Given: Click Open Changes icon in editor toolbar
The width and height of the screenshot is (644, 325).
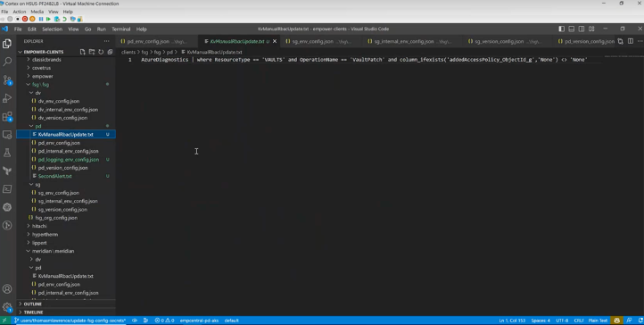Looking at the screenshot, I should pyautogui.click(x=620, y=41).
